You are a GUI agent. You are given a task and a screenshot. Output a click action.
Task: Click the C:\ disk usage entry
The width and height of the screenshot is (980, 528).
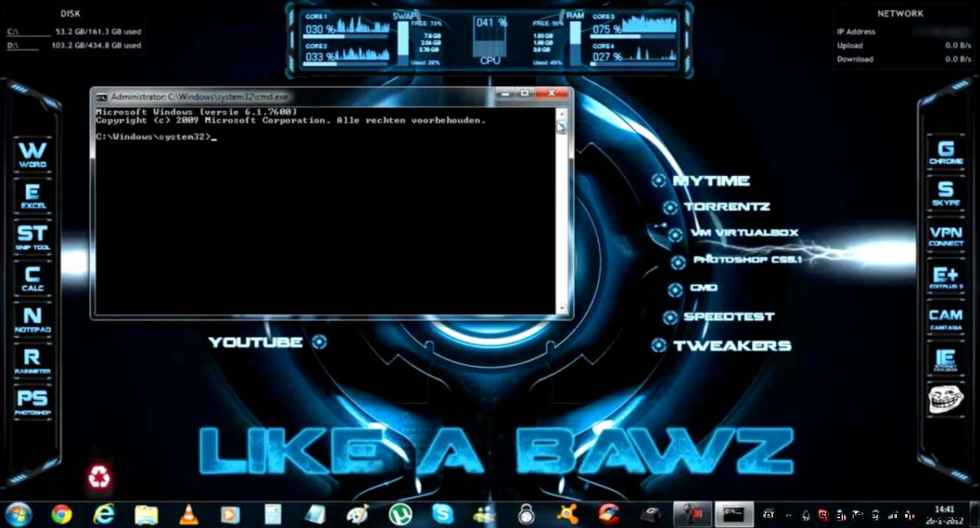73,32
